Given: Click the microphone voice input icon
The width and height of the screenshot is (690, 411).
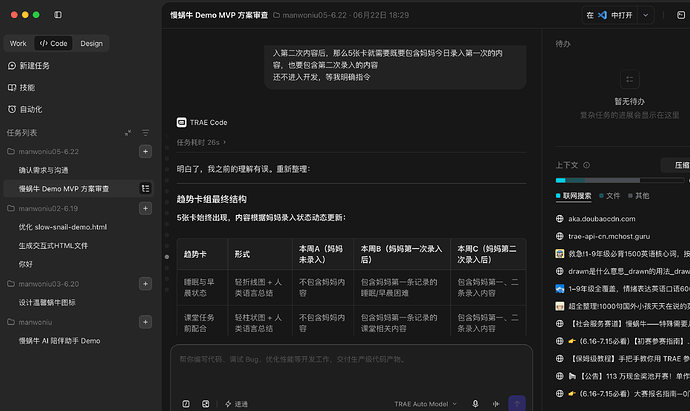Looking at the screenshot, I should [x=475, y=404].
